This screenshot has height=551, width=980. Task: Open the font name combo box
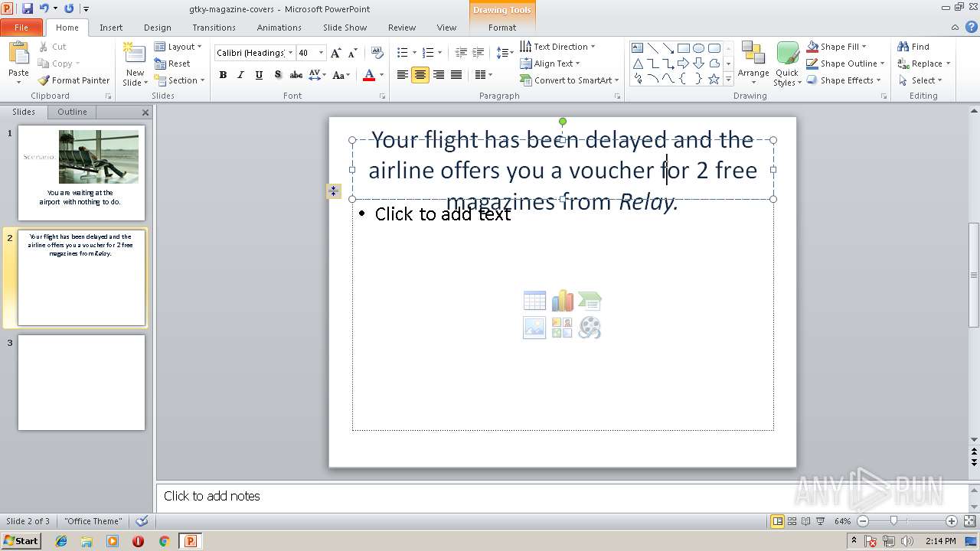[x=254, y=53]
